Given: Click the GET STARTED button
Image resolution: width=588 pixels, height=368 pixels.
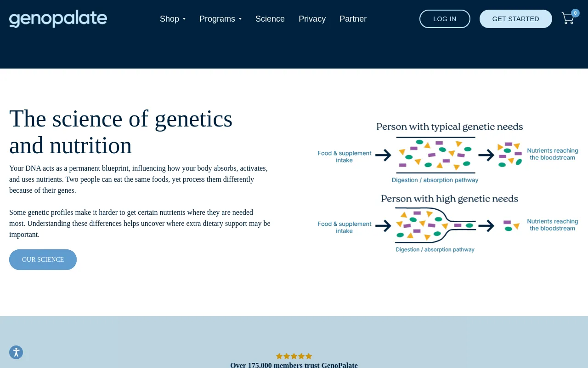Looking at the screenshot, I should 515,19.
